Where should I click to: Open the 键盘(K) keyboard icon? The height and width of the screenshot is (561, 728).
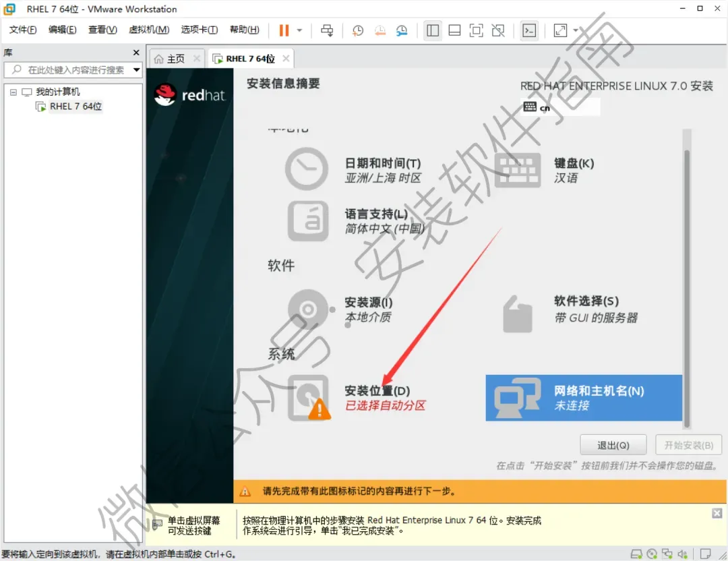point(517,170)
